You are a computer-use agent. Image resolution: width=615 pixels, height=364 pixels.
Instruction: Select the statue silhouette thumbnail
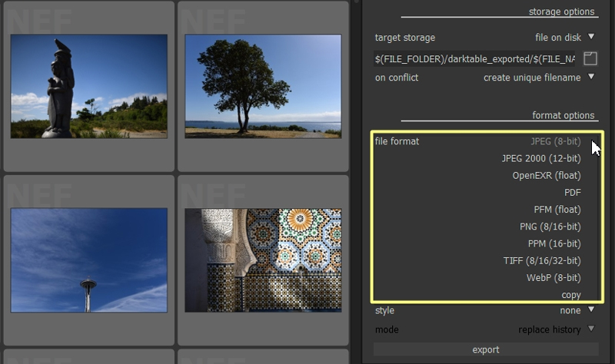point(89,86)
